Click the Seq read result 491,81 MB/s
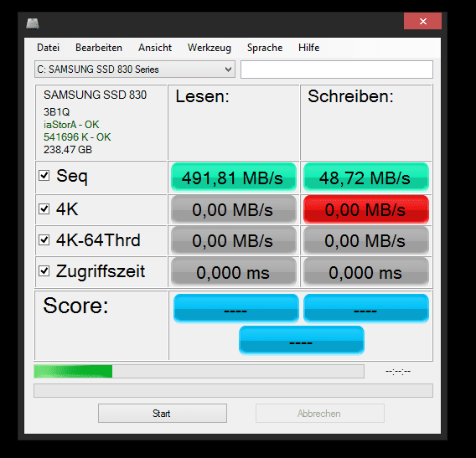 pos(234,178)
